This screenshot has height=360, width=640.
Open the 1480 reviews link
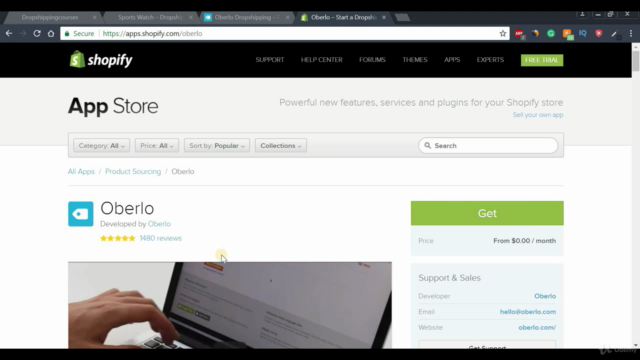[160, 238]
